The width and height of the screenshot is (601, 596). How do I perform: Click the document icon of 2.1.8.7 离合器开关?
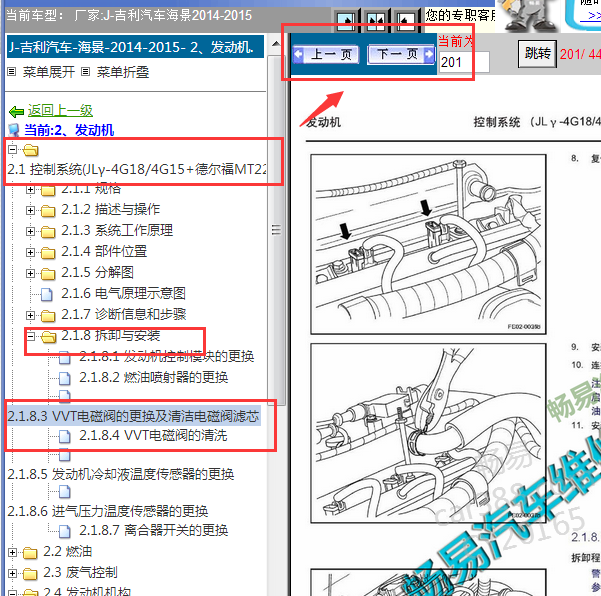tap(65, 531)
